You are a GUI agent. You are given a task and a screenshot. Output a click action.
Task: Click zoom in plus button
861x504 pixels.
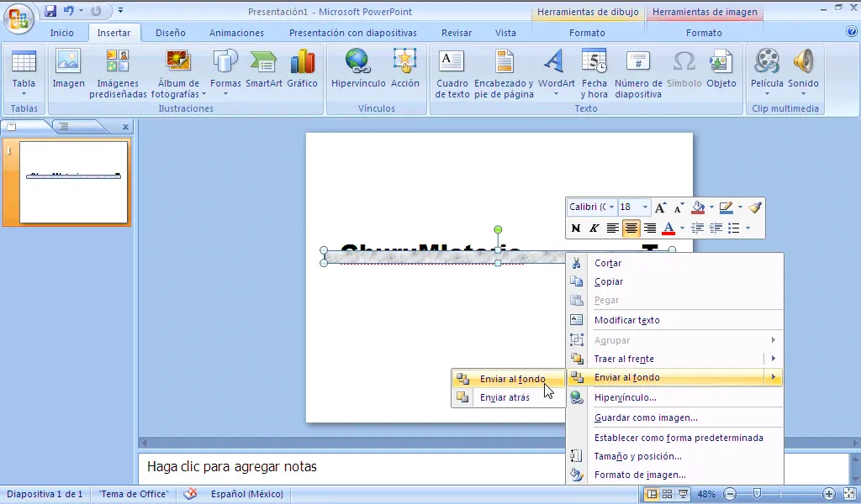point(828,494)
